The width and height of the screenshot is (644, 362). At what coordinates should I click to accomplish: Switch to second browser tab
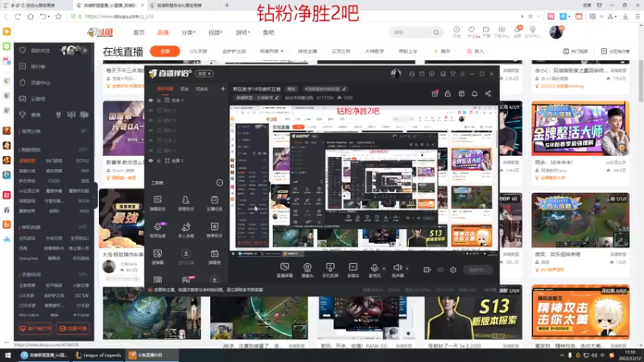(108, 6)
